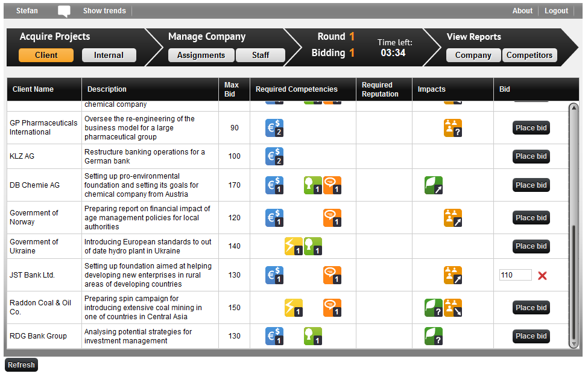This screenshot has height=388, width=588.
Task: Select the Client tab under Acquire Projects
Action: (x=46, y=56)
